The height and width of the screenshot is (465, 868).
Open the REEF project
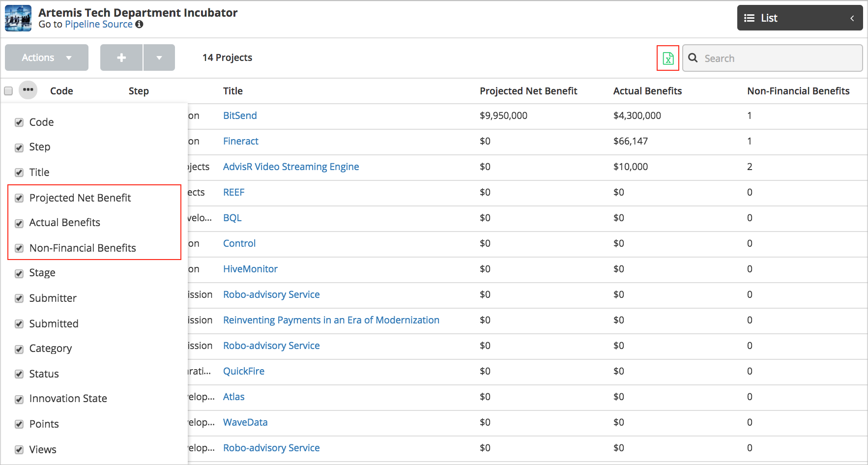(x=233, y=192)
